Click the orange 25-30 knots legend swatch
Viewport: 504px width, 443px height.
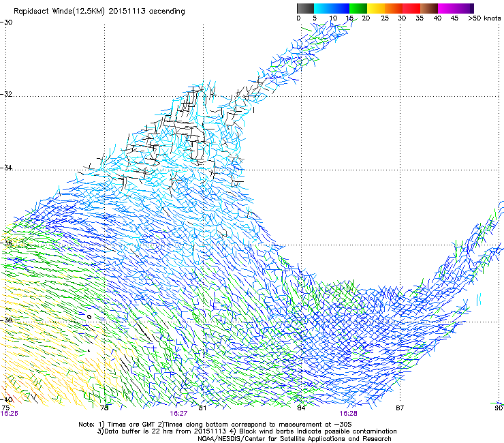tap(394, 8)
